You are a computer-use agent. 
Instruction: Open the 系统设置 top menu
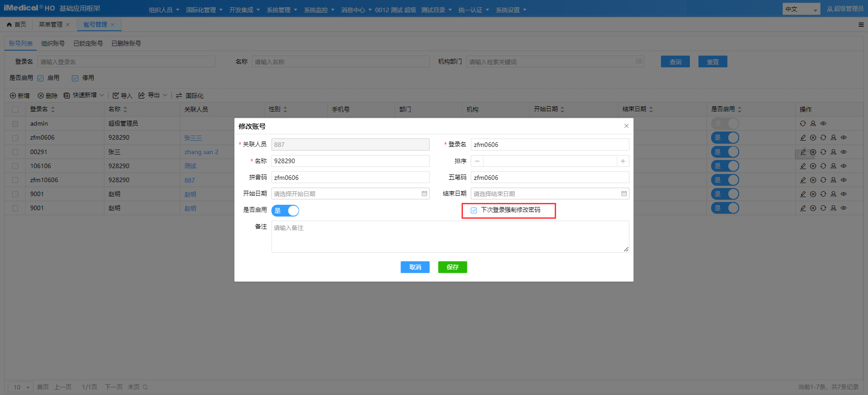coord(511,10)
